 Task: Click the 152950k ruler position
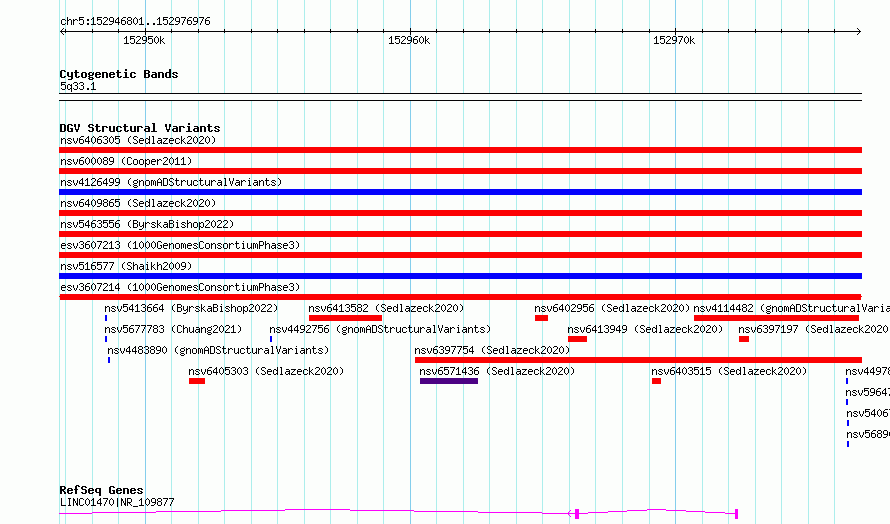[x=144, y=40]
